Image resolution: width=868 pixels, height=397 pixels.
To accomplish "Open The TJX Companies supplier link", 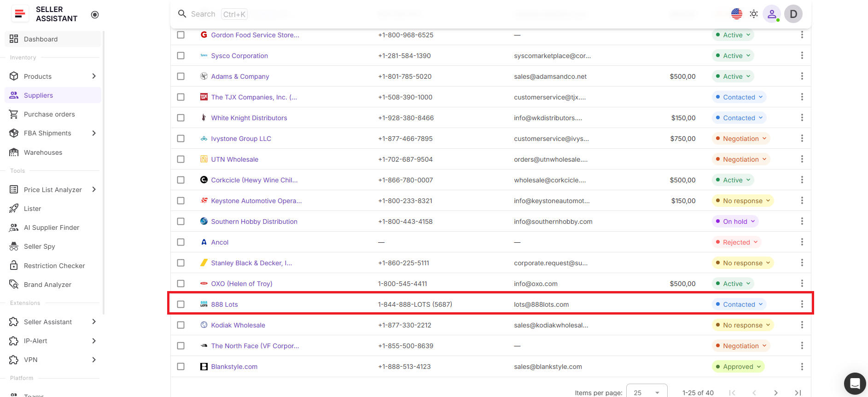I will pos(254,97).
